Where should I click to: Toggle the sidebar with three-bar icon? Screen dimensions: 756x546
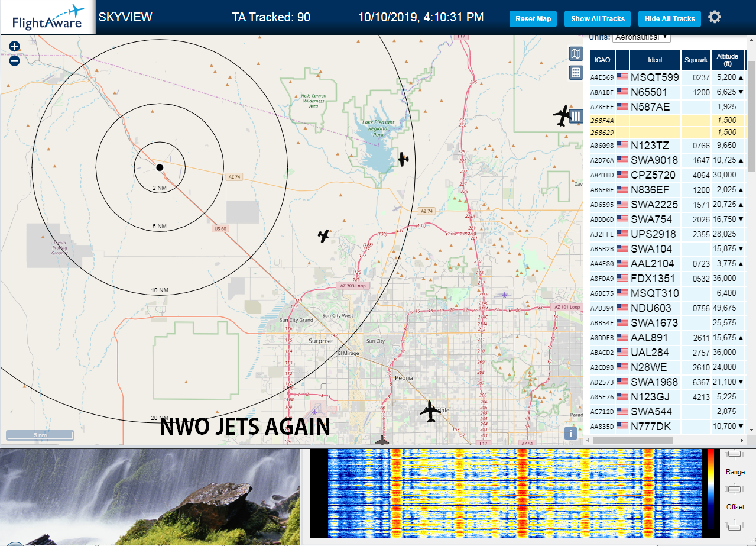click(576, 116)
